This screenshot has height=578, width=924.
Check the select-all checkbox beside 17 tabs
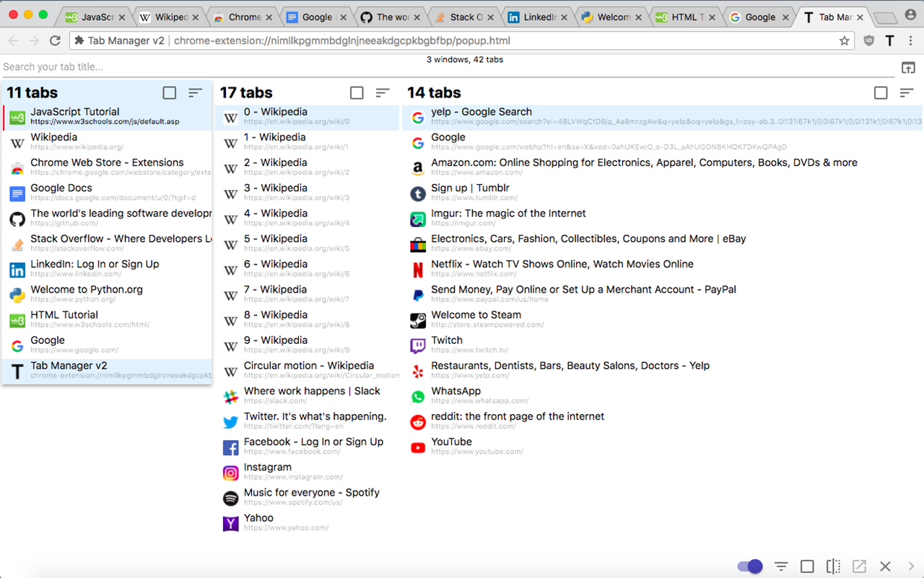click(357, 92)
